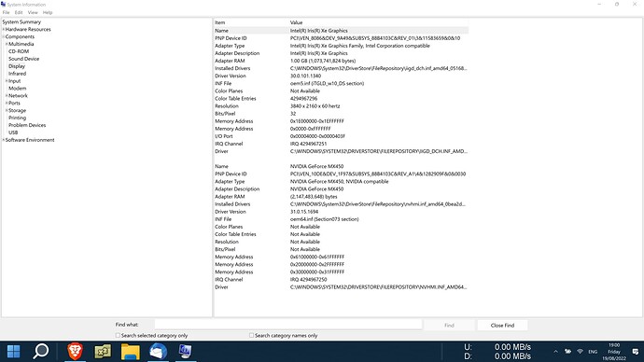This screenshot has height=362, width=644.
Task: Select Problem Devices in the tree
Action: (x=27, y=125)
